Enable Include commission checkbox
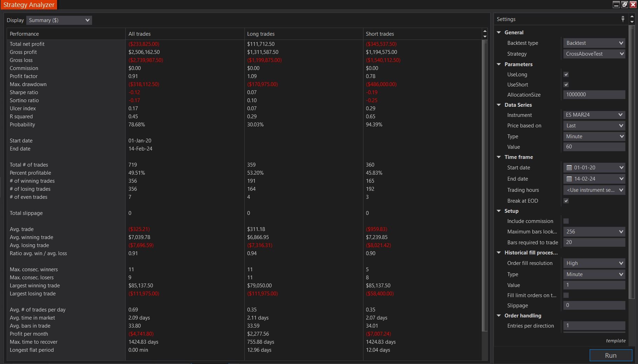638x364 pixels. point(566,221)
